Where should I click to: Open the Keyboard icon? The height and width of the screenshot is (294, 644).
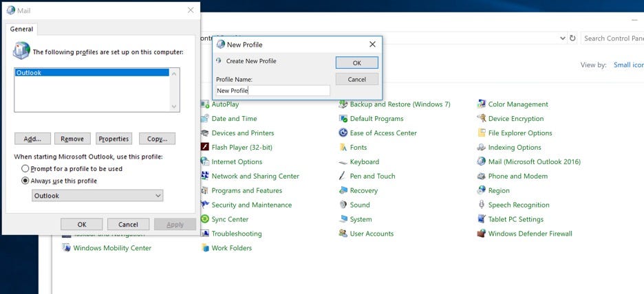(343, 162)
